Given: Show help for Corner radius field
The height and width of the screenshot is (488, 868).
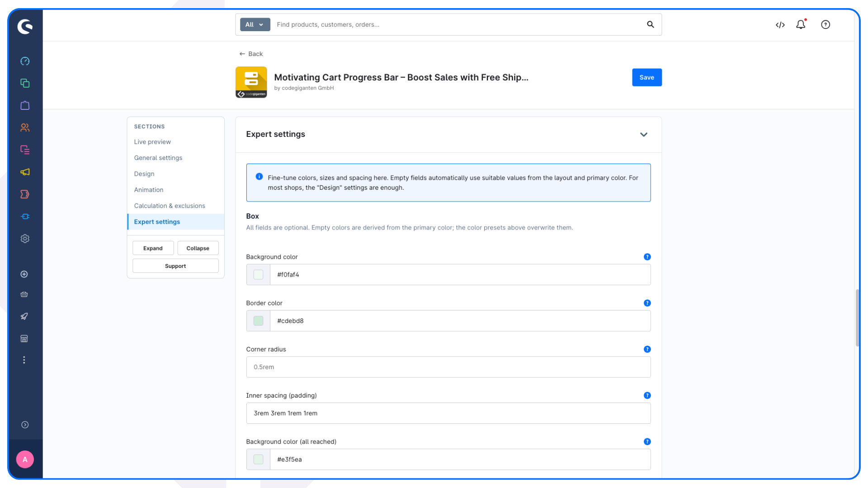Looking at the screenshot, I should pyautogui.click(x=647, y=349).
